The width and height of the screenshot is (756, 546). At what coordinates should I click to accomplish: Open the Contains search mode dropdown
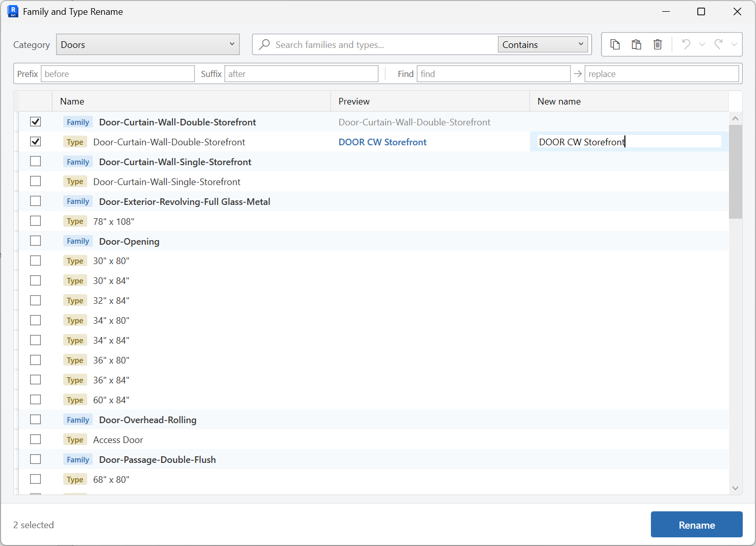point(543,44)
